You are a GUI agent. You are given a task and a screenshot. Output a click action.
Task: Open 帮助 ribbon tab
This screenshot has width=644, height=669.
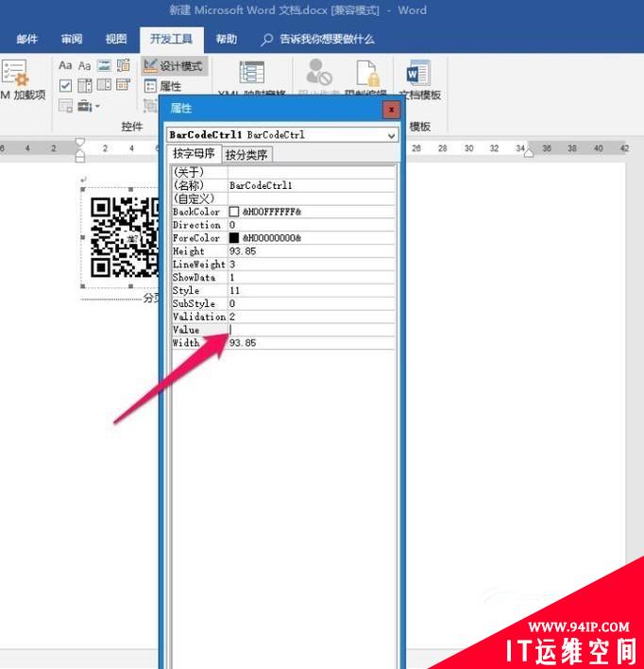click(x=226, y=40)
